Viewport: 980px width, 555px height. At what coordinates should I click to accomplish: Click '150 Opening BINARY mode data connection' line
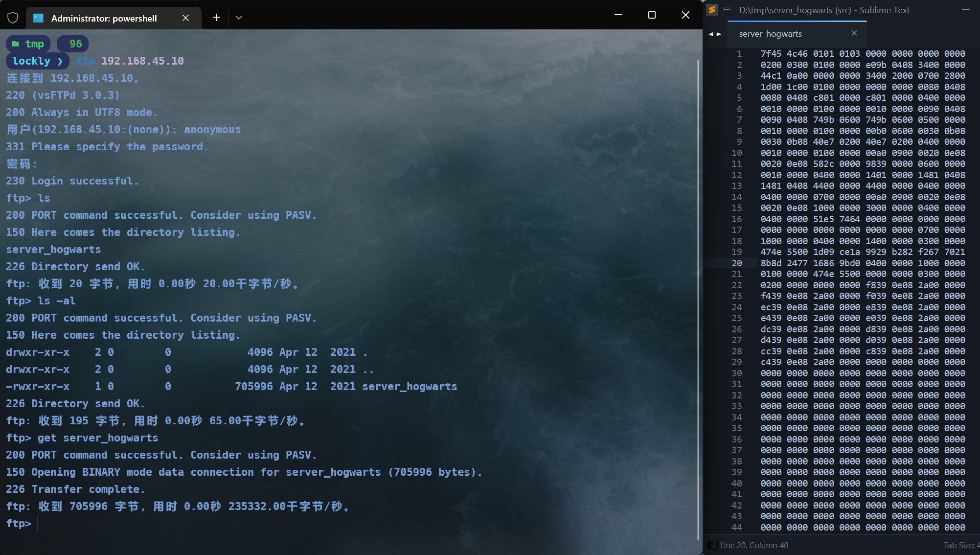[x=244, y=472]
